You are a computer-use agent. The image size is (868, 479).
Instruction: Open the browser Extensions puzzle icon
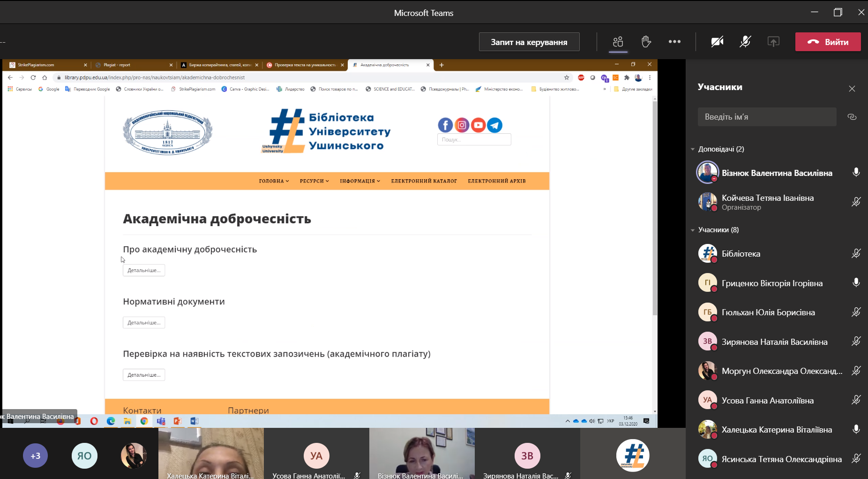tap(627, 77)
